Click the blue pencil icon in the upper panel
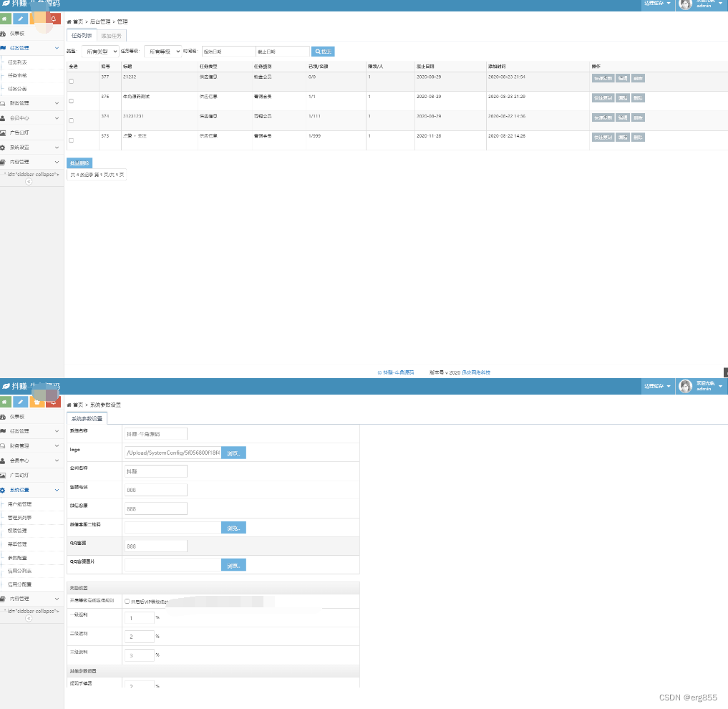This screenshot has height=709, width=728. pos(21,19)
